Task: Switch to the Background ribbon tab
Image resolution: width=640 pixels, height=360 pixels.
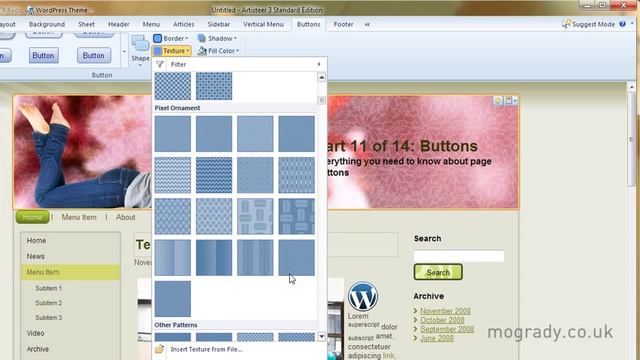Action: pyautogui.click(x=47, y=24)
